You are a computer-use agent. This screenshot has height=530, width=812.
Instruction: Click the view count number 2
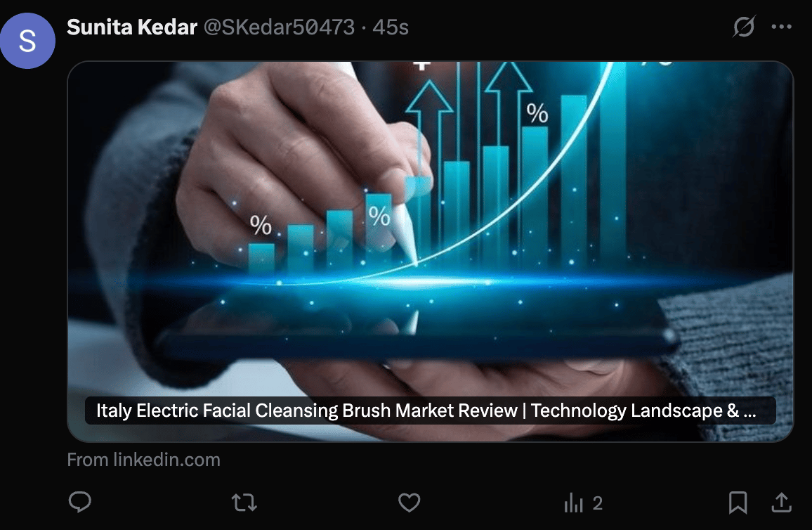click(598, 503)
